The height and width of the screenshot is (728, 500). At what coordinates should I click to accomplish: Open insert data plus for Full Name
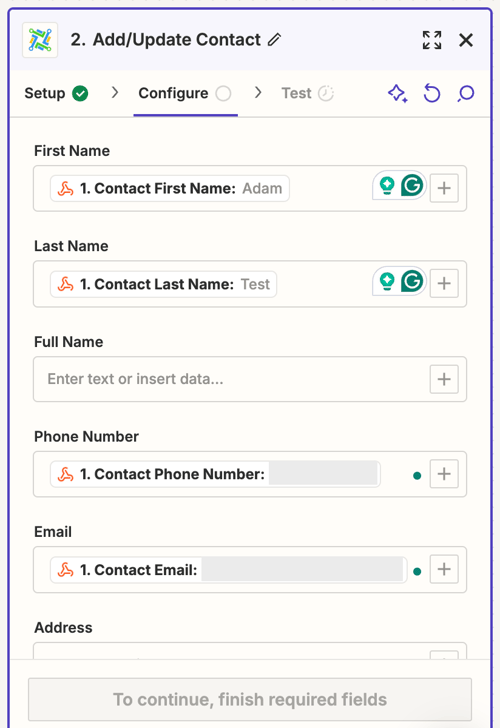pyautogui.click(x=444, y=379)
